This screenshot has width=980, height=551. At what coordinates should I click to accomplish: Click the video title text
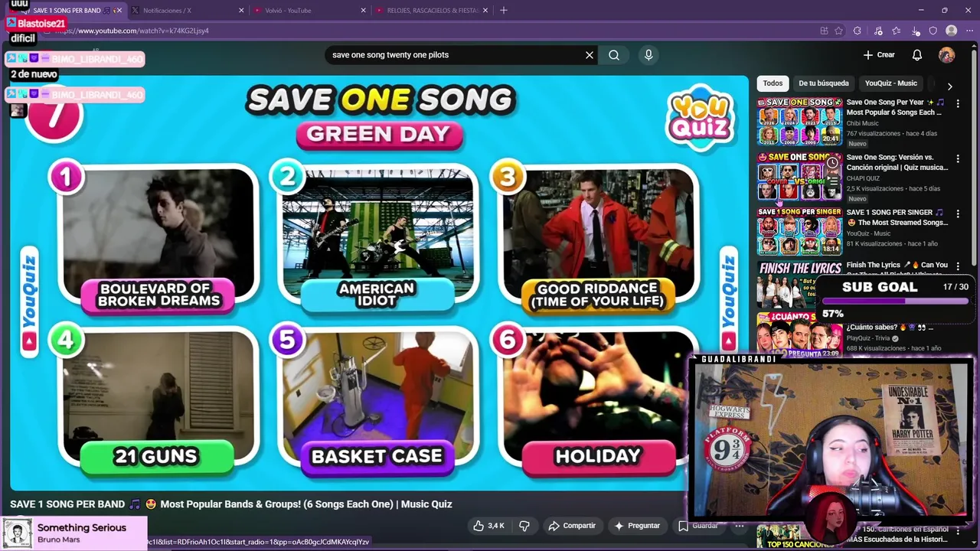(x=231, y=504)
